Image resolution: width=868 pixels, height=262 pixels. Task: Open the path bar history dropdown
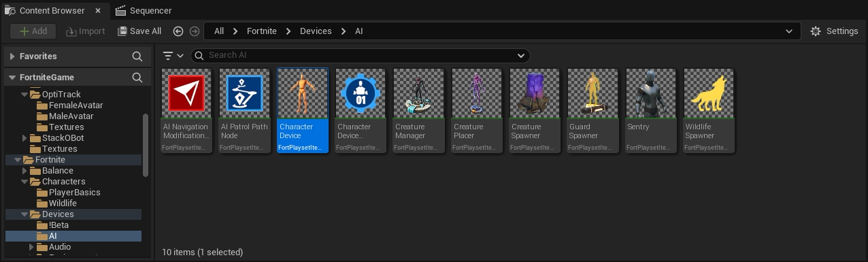pos(789,31)
